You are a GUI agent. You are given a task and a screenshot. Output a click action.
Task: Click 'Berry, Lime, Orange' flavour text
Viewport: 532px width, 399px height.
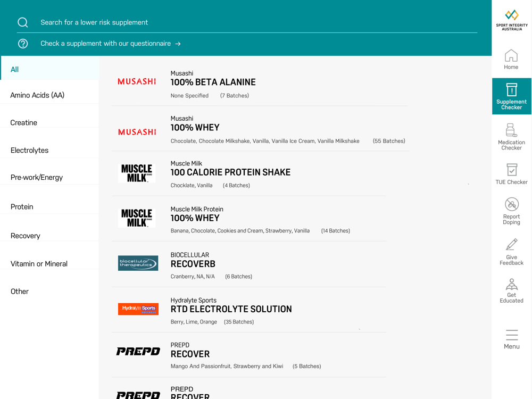[194, 322]
